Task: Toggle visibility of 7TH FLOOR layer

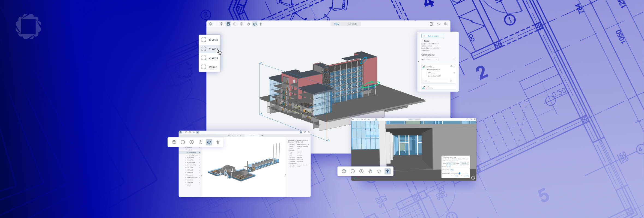Action: point(199,183)
